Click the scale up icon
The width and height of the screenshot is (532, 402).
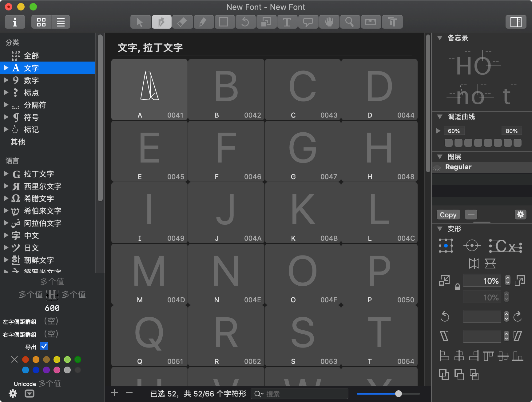(x=520, y=280)
